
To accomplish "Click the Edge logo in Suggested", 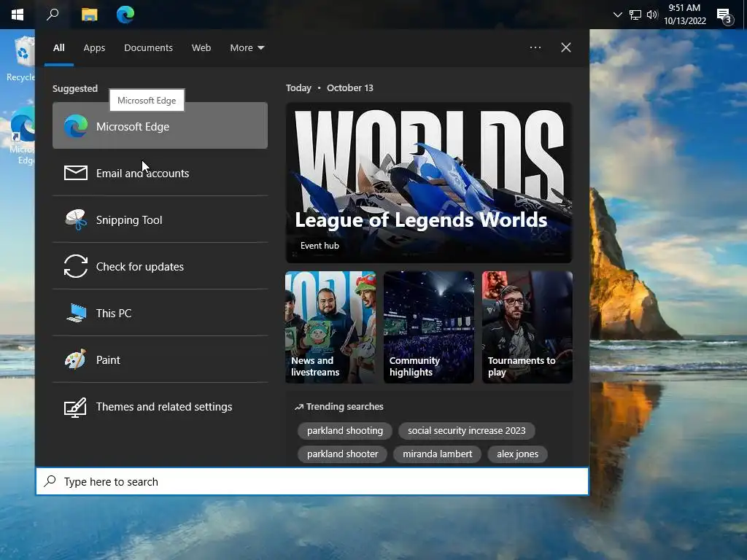I will point(76,126).
